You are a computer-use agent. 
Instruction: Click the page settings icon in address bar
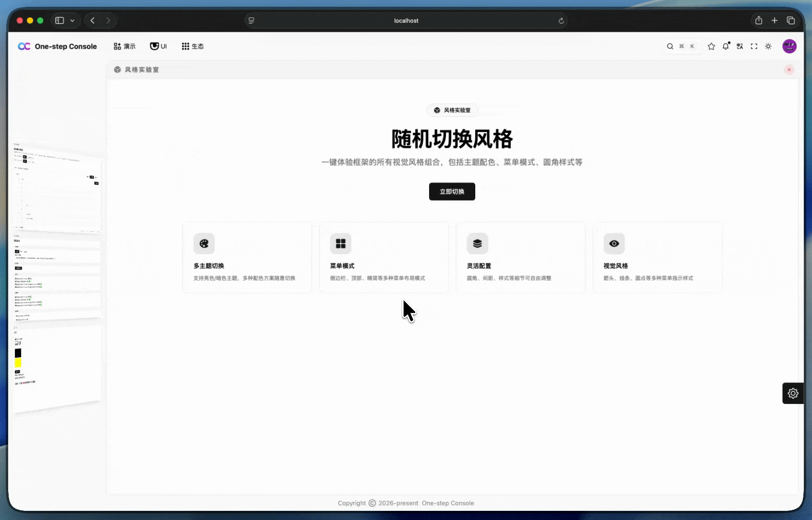[x=251, y=21]
